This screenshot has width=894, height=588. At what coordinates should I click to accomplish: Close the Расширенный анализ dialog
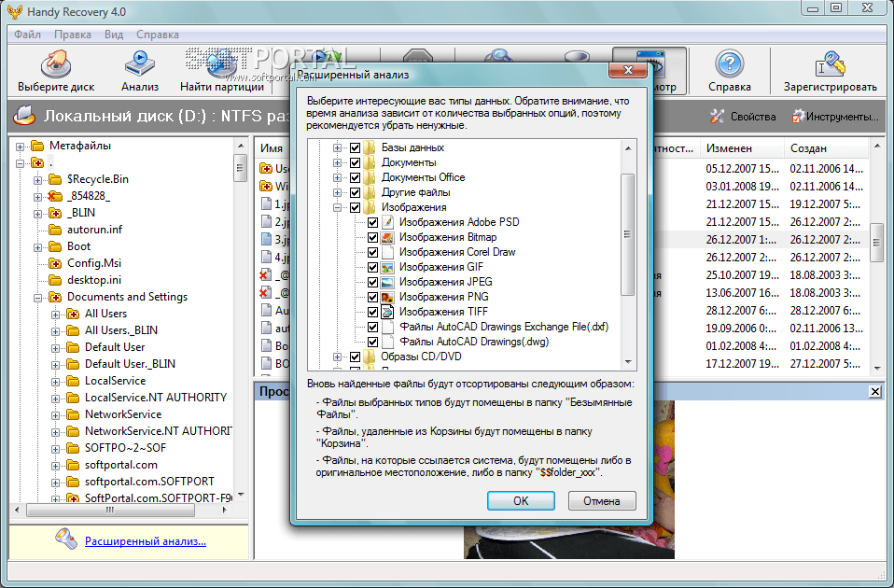[628, 70]
